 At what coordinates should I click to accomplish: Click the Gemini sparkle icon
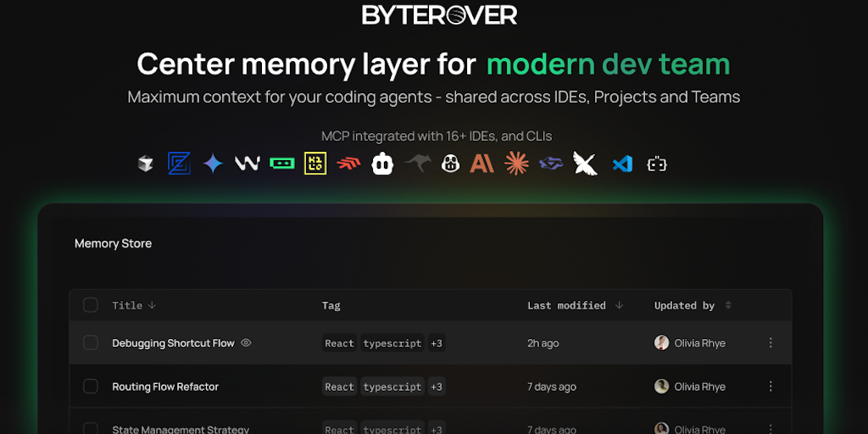pyautogui.click(x=213, y=164)
